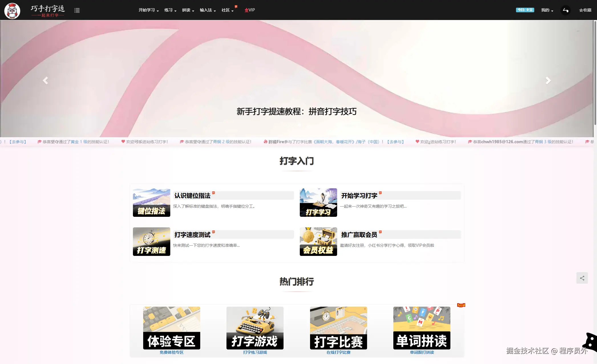Open the 打字游戏 thumbnail
This screenshot has width=597, height=364.
[255, 328]
